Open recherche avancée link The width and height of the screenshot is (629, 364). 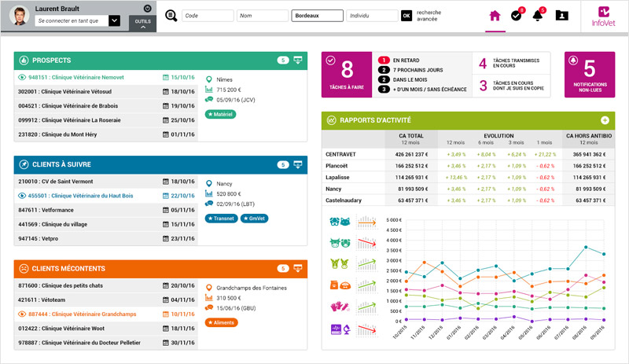[x=429, y=16]
